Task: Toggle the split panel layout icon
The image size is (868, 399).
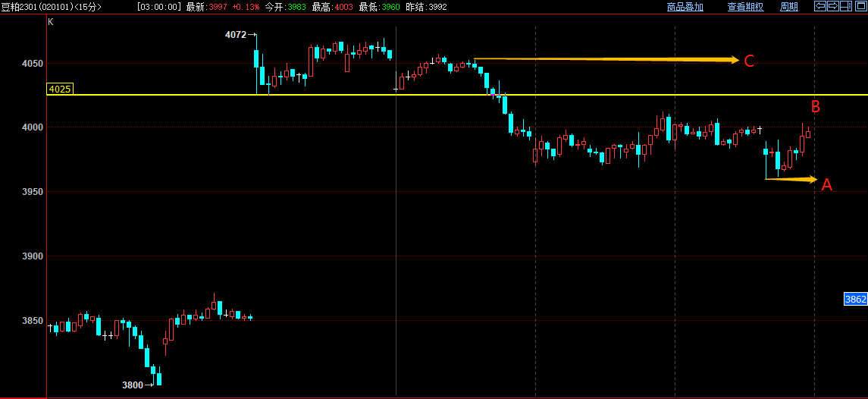Action: [846, 6]
